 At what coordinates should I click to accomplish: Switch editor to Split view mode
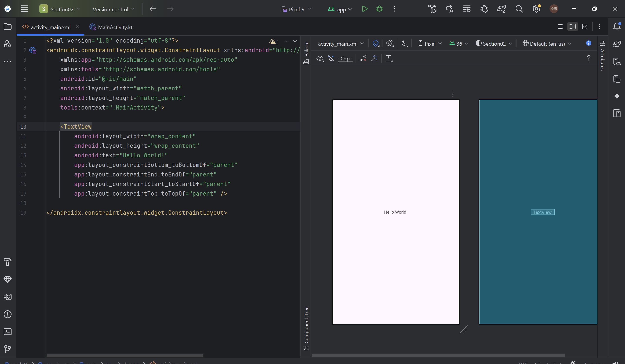pyautogui.click(x=572, y=27)
